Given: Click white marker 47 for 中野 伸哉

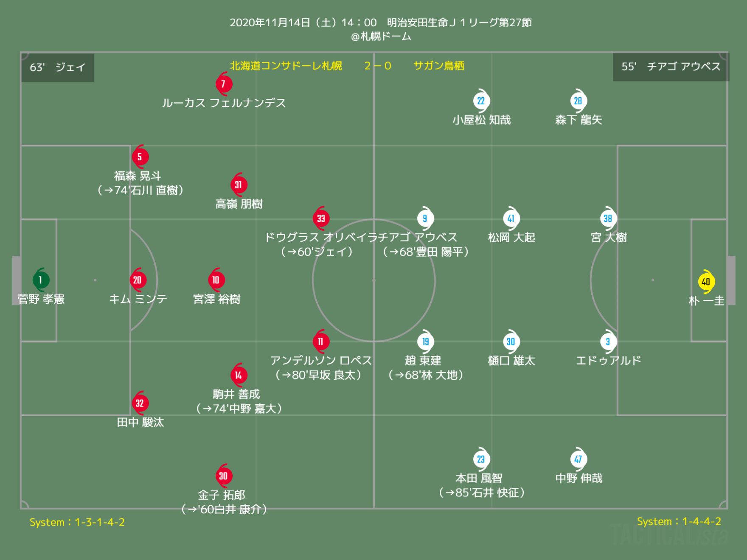Looking at the screenshot, I should click(578, 459).
